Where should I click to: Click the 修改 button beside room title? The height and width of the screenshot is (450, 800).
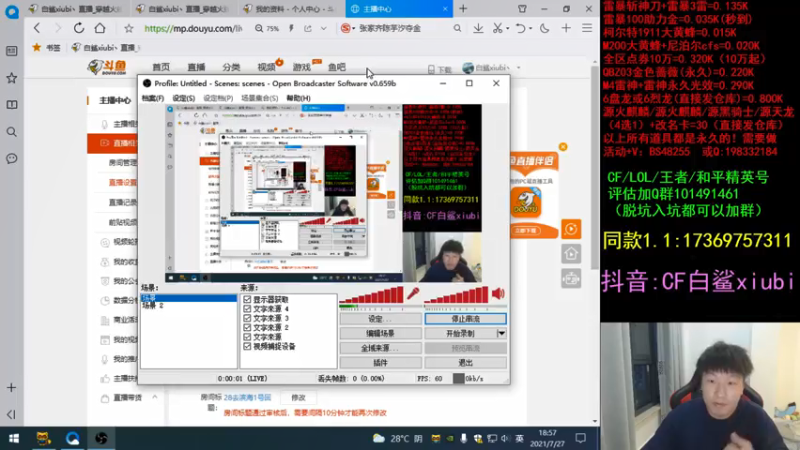point(298,397)
